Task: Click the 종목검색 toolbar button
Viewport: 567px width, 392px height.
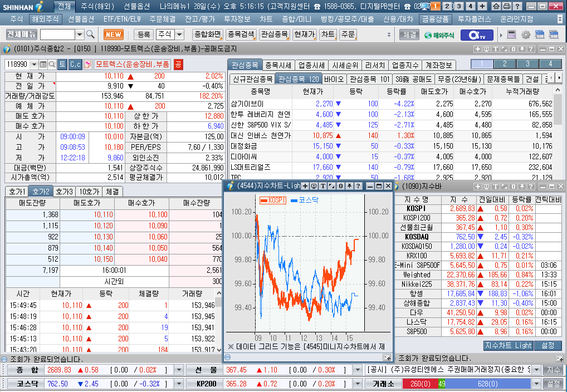Action: [242, 35]
